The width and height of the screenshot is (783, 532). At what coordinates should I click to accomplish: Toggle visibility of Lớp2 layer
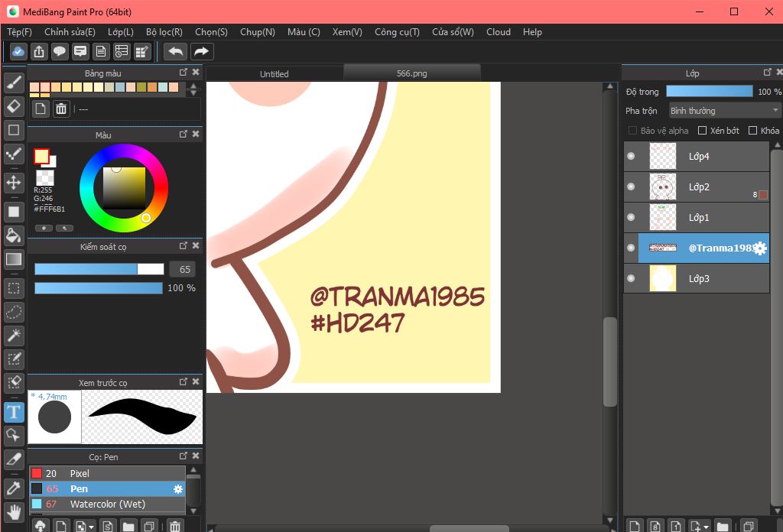(631, 187)
